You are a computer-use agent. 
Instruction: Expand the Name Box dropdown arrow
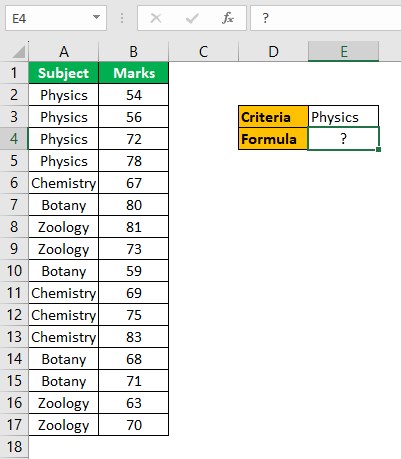point(96,17)
